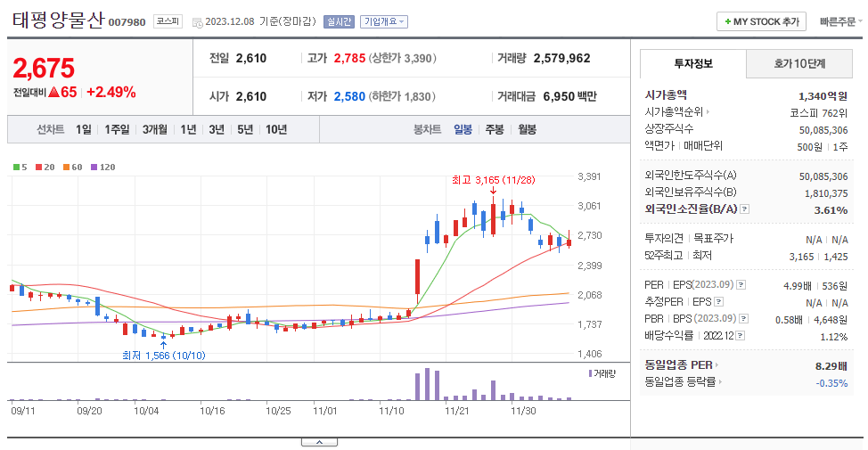
Task: Switch to the 호가10단계 tab
Action: (x=799, y=63)
